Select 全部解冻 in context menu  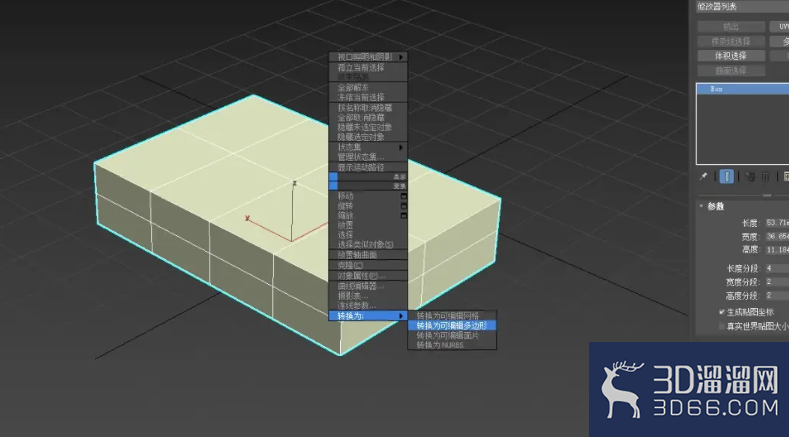tap(368, 88)
